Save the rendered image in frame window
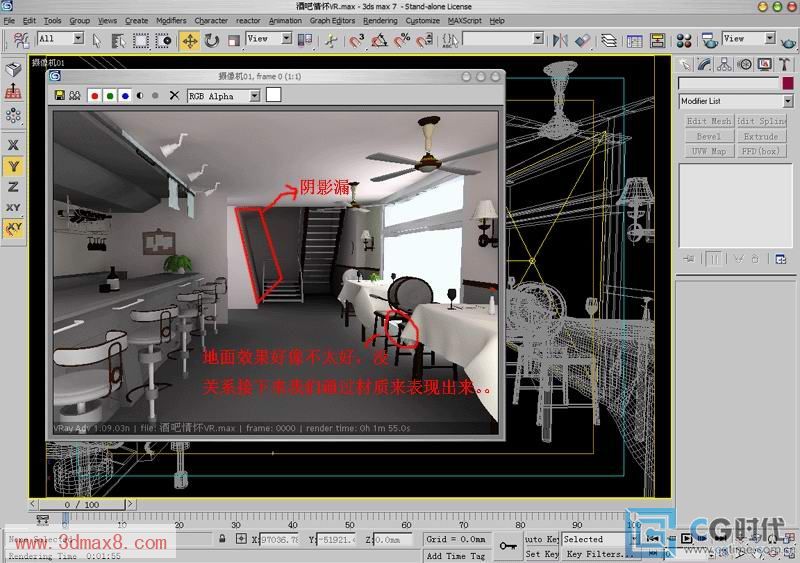Viewport: 800px width, 563px height. pyautogui.click(x=60, y=95)
